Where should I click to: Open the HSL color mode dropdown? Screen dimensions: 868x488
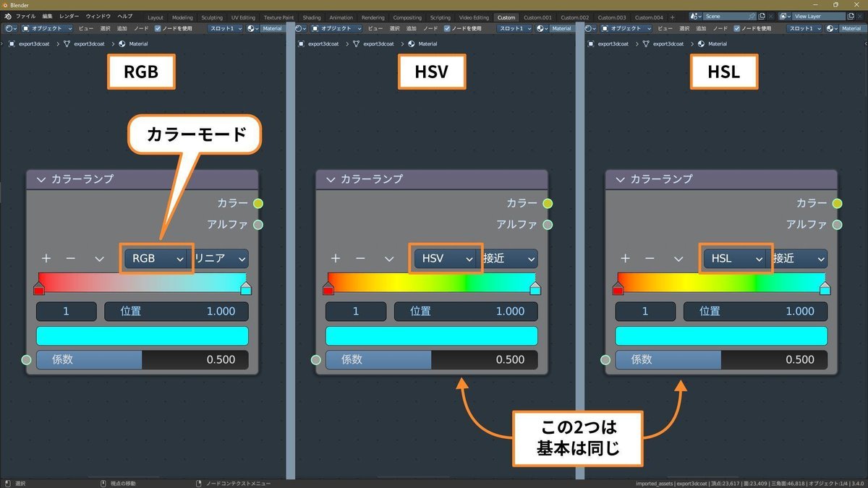[736, 258]
